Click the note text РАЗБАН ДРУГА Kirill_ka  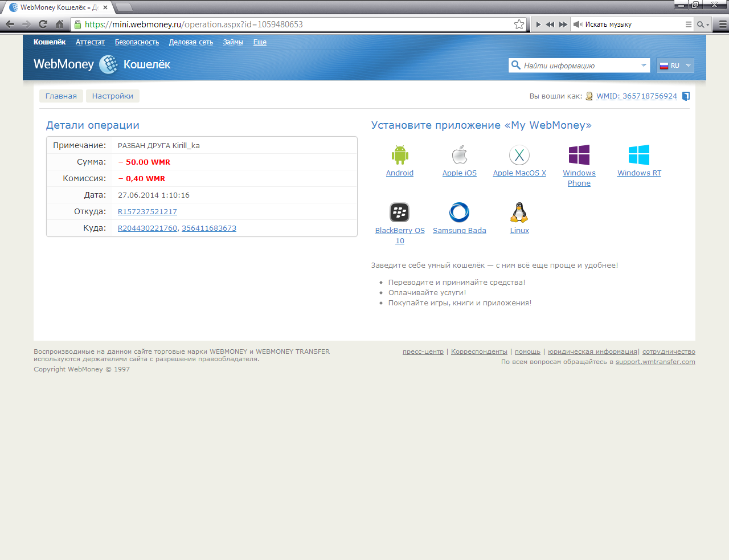tap(159, 146)
